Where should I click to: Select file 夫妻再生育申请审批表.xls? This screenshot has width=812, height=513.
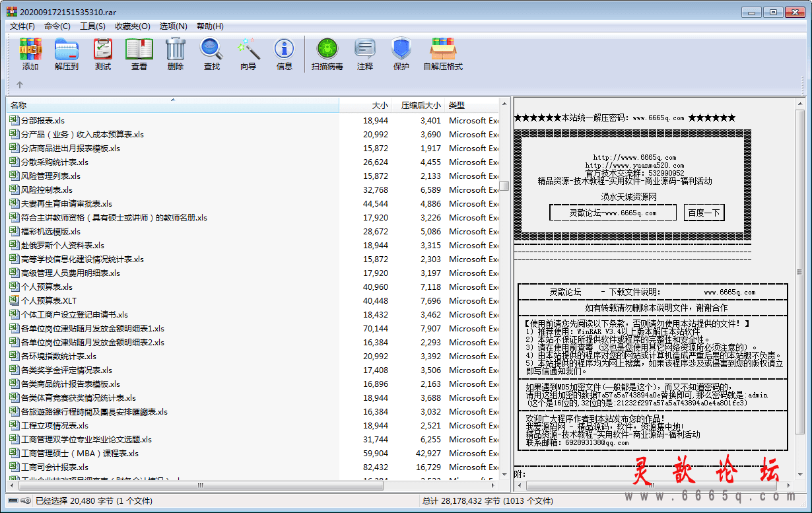tap(67, 203)
